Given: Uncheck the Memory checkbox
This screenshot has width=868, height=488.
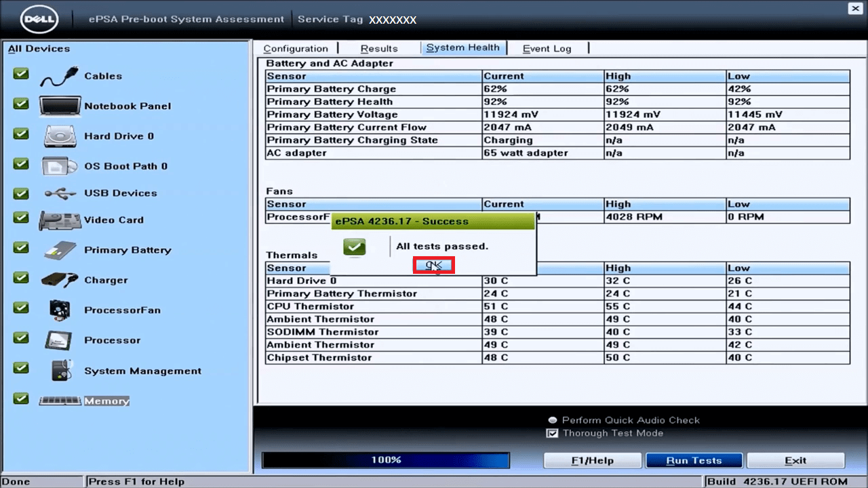Looking at the screenshot, I should [x=21, y=398].
